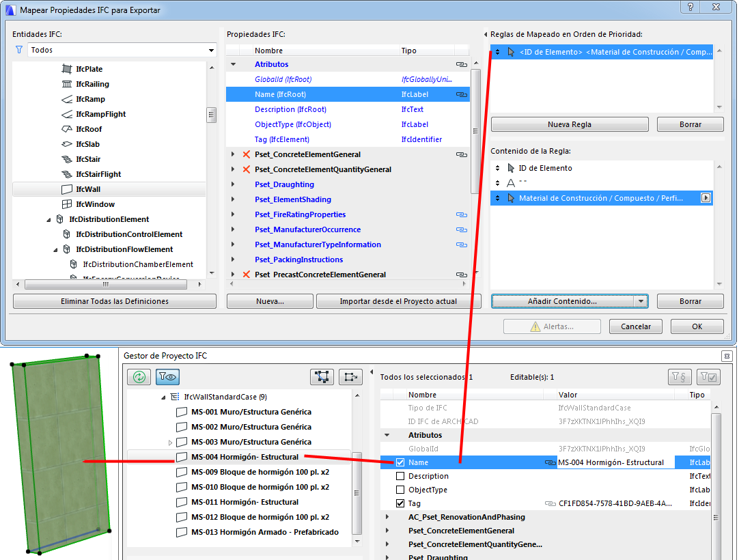
Task: Check the ObjectType attribute checkbox
Action: [x=400, y=490]
